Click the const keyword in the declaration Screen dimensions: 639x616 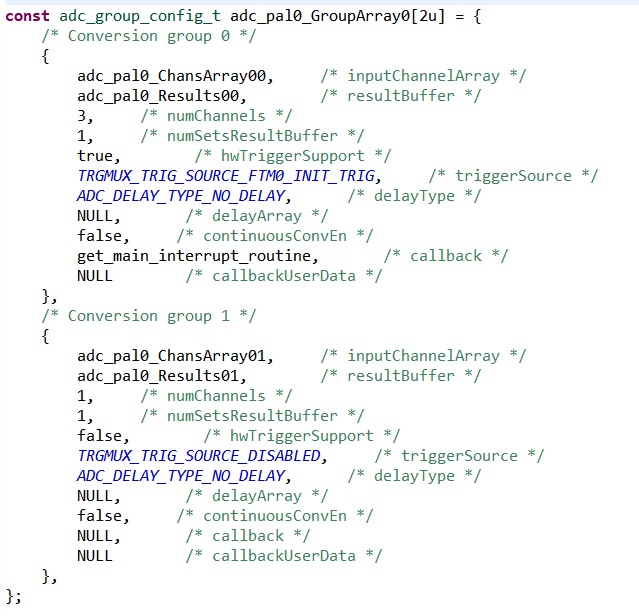27,16
